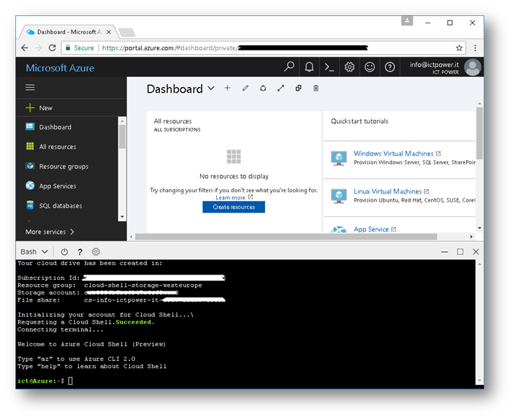Go back in Chrome
This screenshot has width=515, height=420.
25,48
